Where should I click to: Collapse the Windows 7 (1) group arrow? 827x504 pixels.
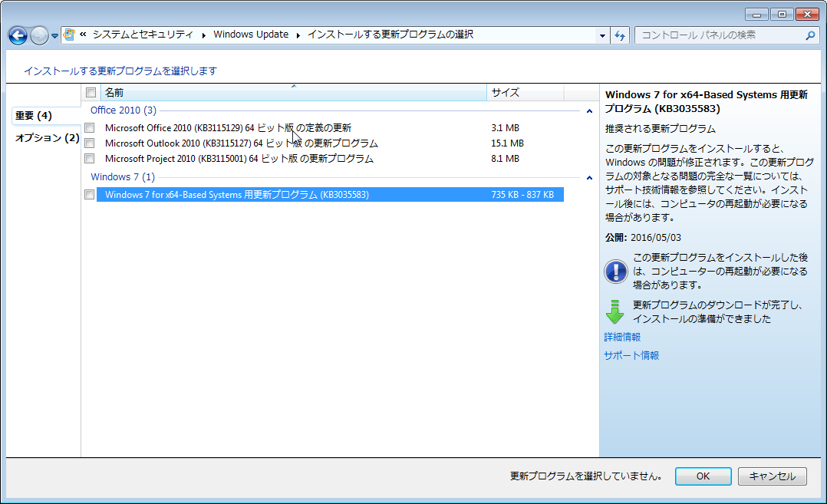pos(589,178)
